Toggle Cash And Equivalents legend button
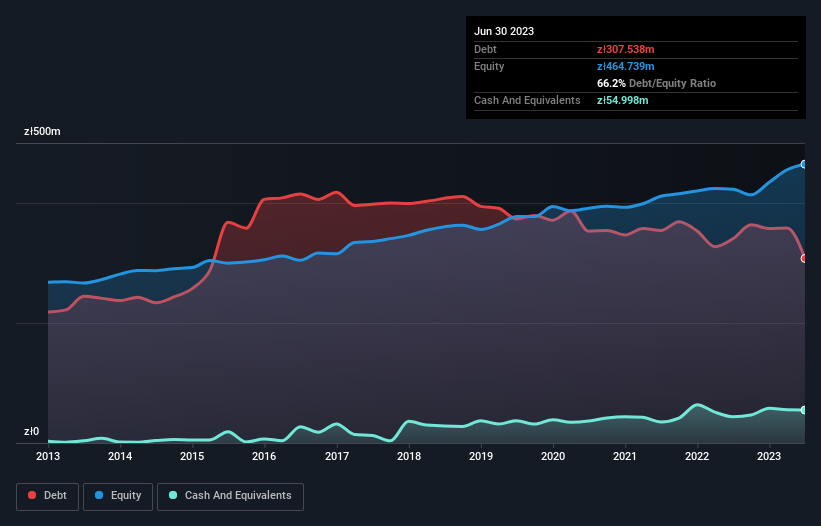 (x=230, y=496)
